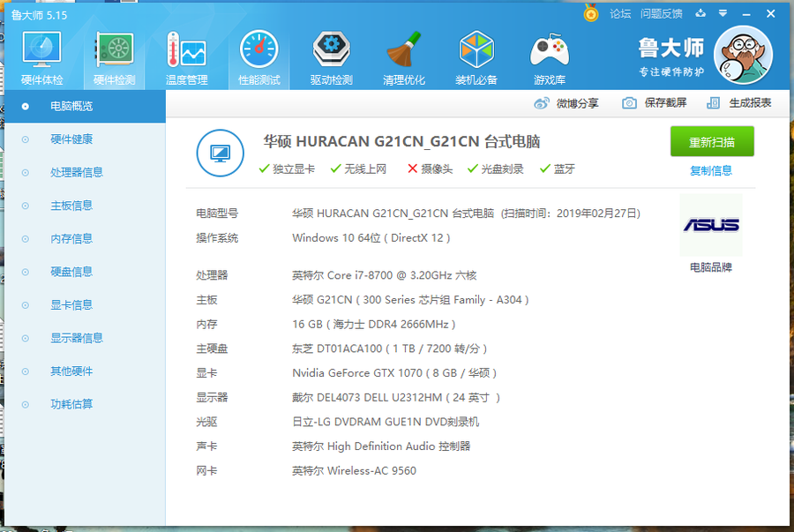
Task: Click the title 华硕 HURACAN G21CN_G21CN 台式电脑
Action: tap(401, 142)
